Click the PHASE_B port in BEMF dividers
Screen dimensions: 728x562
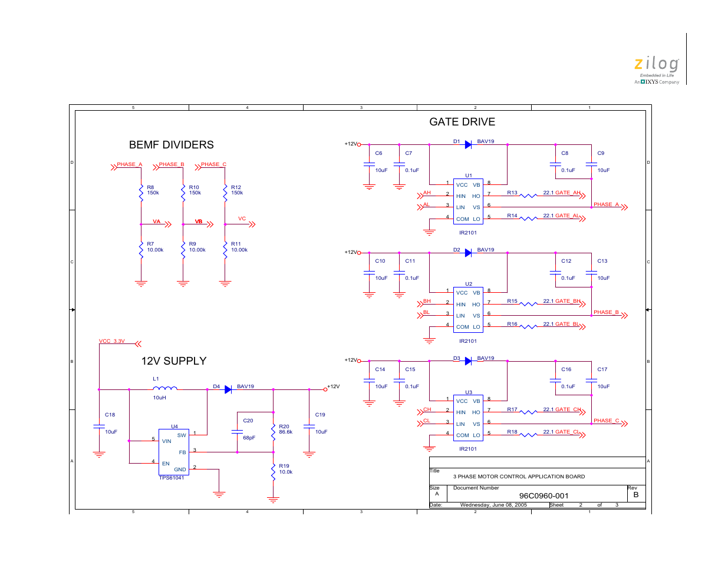point(169,166)
